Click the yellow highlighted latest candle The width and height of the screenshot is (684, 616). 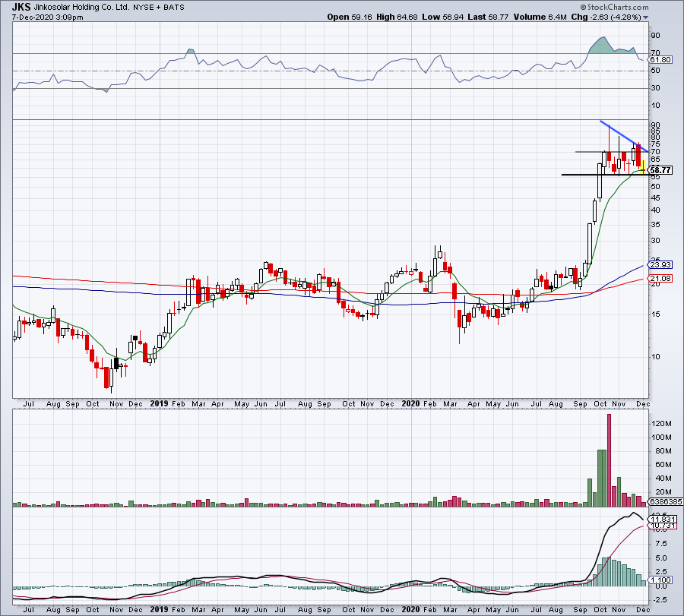(644, 166)
